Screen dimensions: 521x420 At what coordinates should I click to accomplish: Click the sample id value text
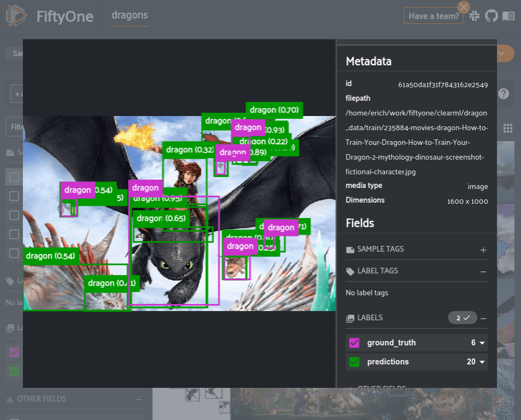coord(443,85)
